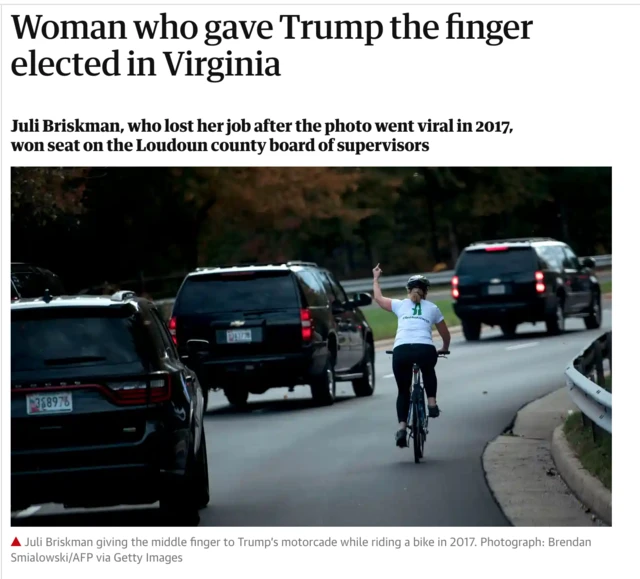The image size is (640, 579).
Task: Click the green logo on cyclist's shirt
Action: pos(416,307)
